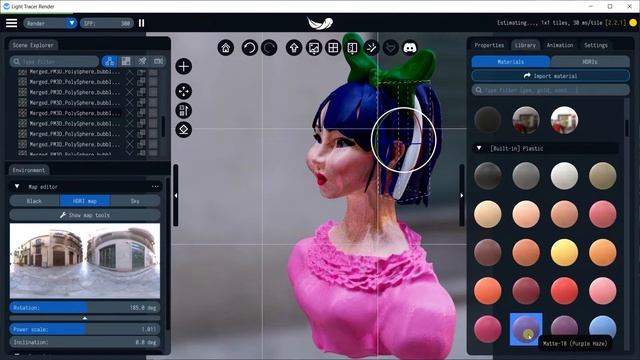Click the material library vertical scrollbar
640x360 pixels.
coord(627,128)
